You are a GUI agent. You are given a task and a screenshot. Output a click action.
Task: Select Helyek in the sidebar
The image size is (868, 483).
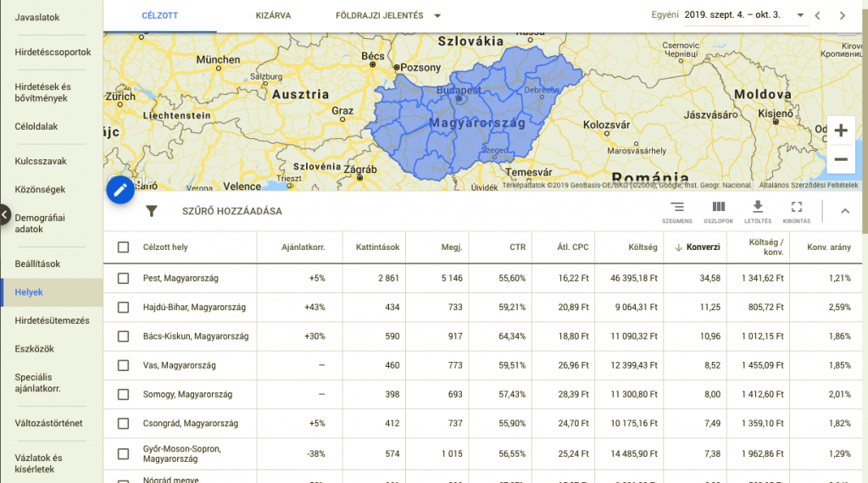(x=52, y=292)
